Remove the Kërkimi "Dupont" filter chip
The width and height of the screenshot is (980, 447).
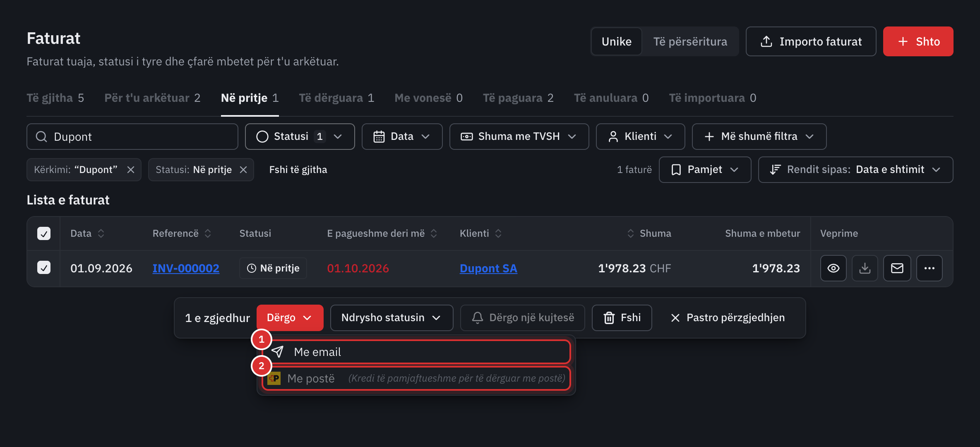tap(131, 170)
